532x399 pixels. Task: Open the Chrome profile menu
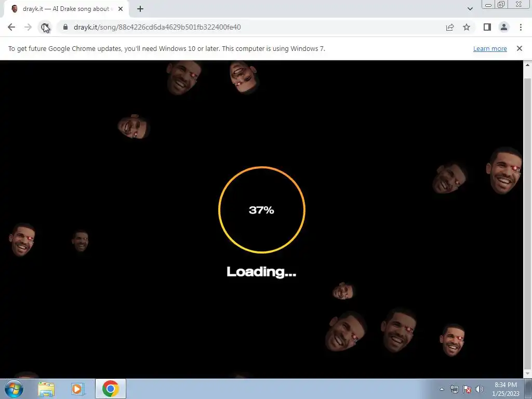pyautogui.click(x=504, y=27)
